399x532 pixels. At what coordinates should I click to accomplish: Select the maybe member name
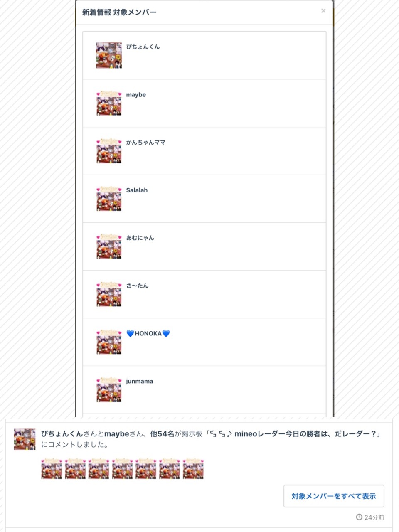pos(136,95)
